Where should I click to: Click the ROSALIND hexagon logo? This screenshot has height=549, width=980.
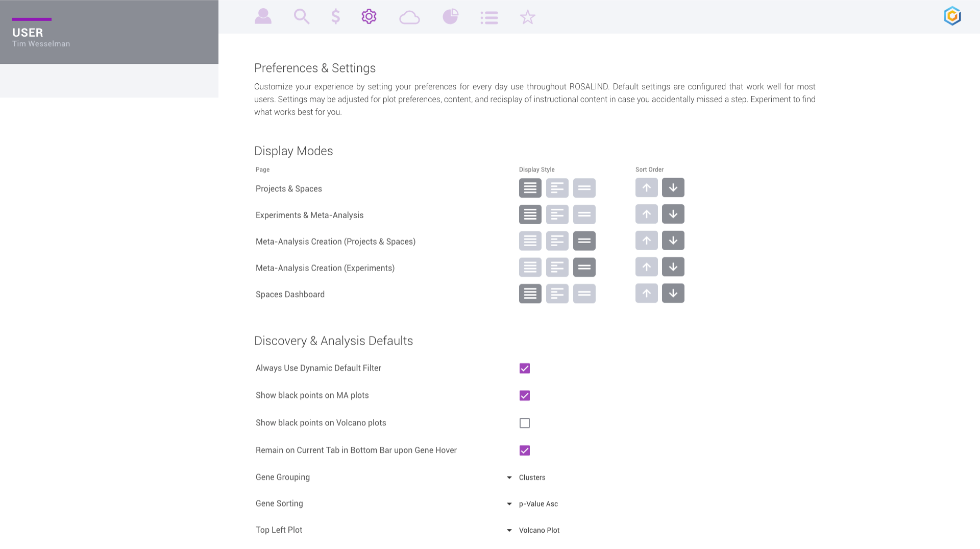[952, 16]
